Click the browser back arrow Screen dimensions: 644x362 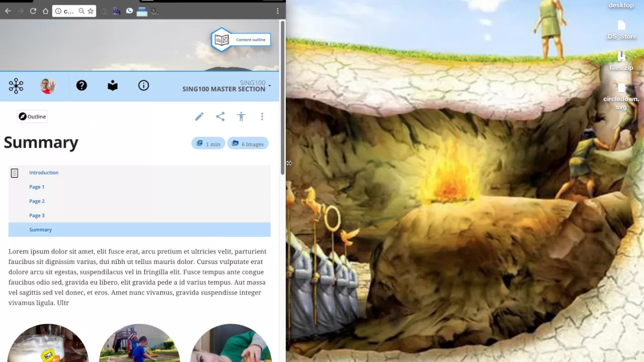(x=8, y=11)
